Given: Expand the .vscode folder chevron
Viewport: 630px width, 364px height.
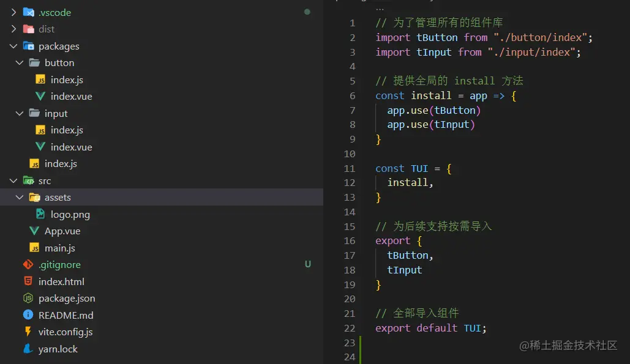Looking at the screenshot, I should 13,12.
